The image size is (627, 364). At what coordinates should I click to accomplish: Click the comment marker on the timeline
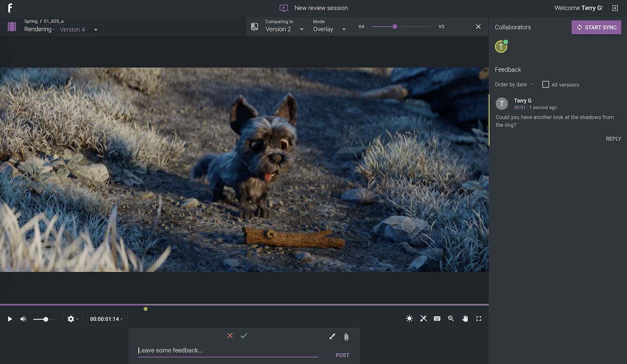[x=145, y=309]
